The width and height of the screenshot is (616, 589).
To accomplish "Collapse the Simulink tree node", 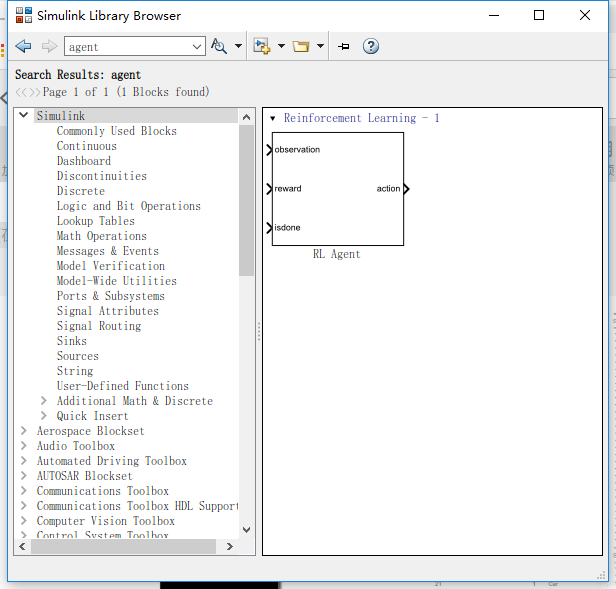I will pyautogui.click(x=24, y=115).
